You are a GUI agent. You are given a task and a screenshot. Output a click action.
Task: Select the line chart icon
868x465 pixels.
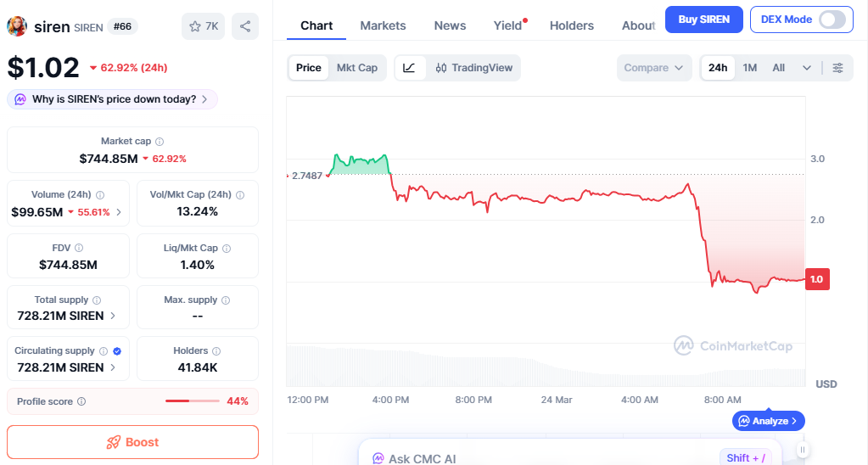410,68
